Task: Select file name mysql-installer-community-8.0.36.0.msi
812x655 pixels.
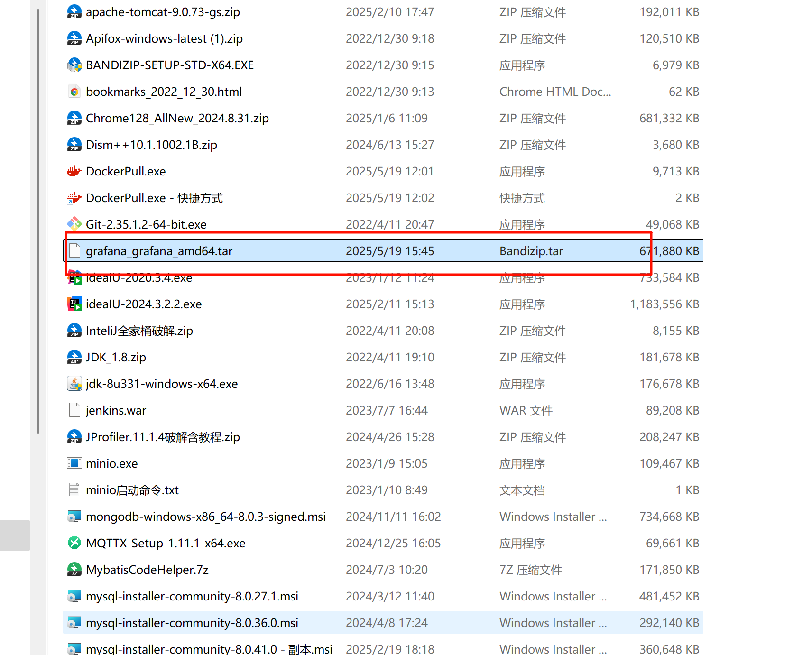Action: (x=192, y=623)
